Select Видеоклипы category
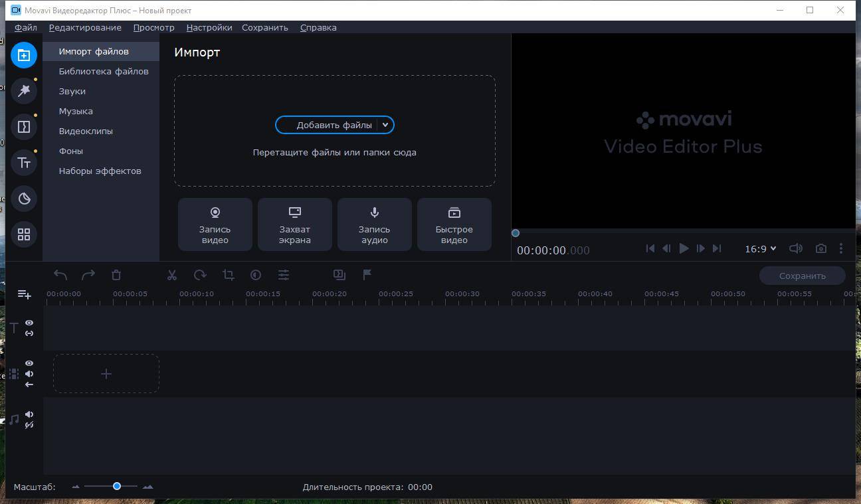 (101, 131)
